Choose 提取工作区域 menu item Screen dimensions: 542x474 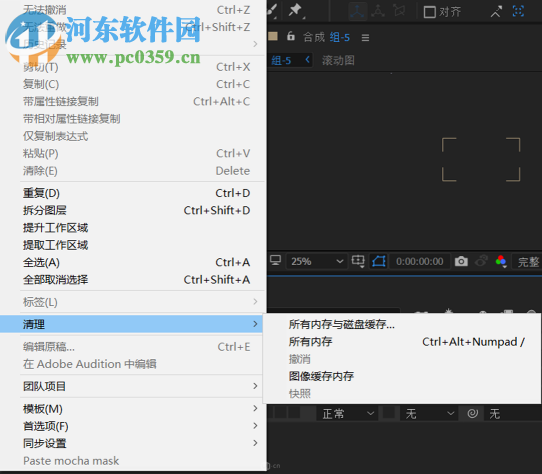[133, 245]
